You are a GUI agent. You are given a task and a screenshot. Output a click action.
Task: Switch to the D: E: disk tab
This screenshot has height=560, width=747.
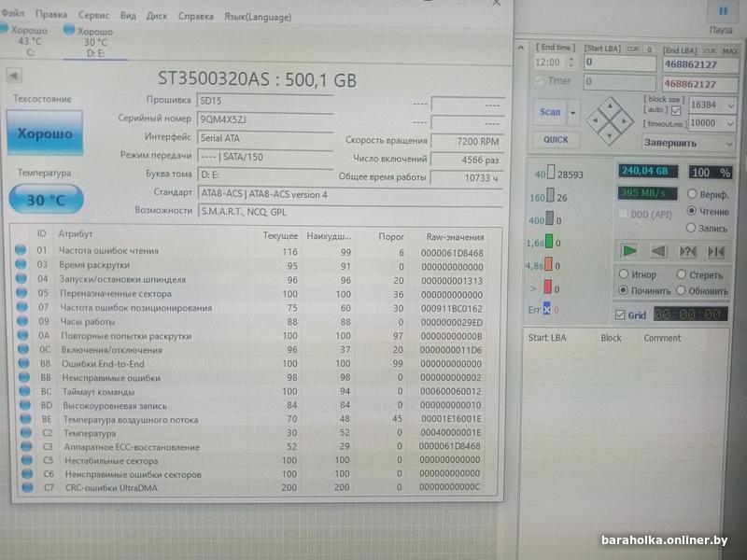pyautogui.click(x=93, y=42)
